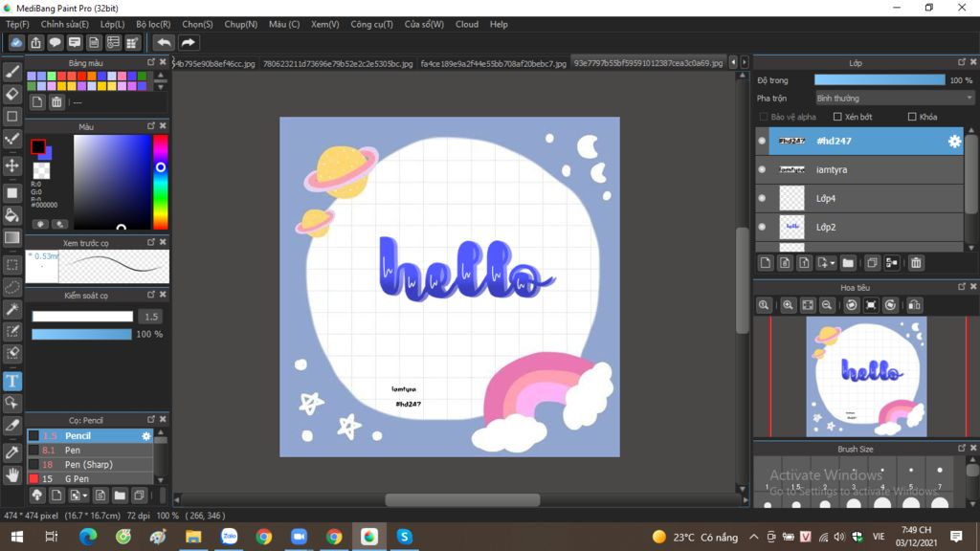
Task: Click the canvas horizontal scrollbar
Action: (x=462, y=499)
